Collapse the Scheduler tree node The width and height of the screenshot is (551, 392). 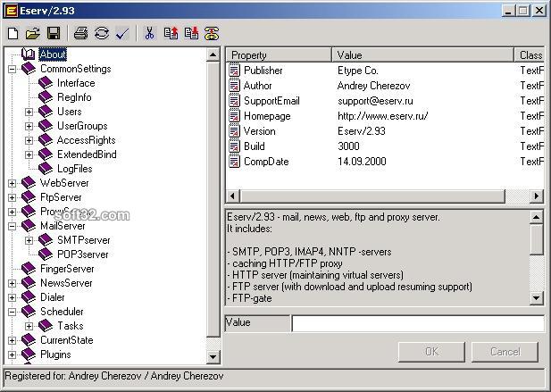tap(12, 312)
